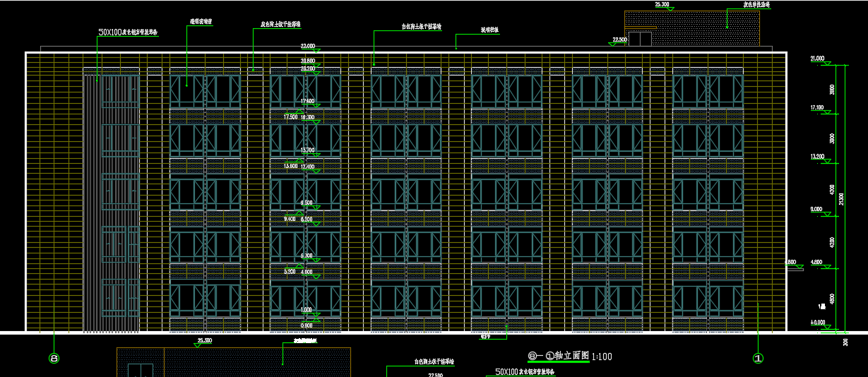The width and height of the screenshot is (868, 377).
Task: Pick the standalone grid axis bubble numbered 8
Action: pos(54,359)
